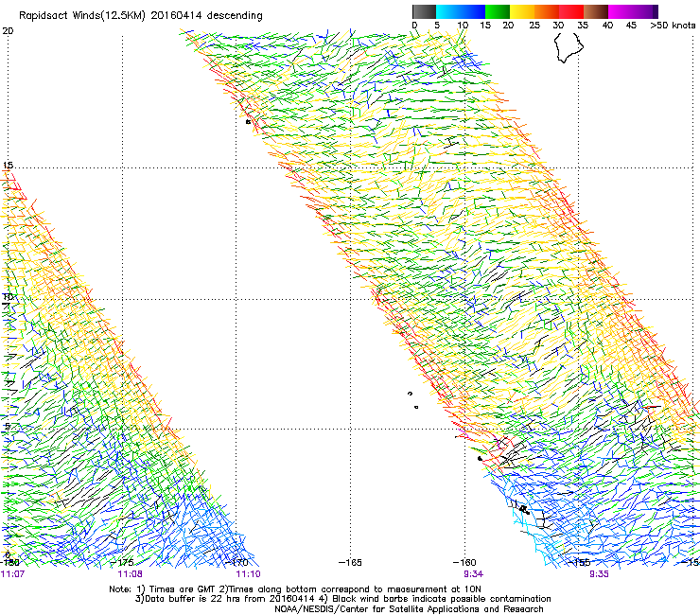Click the brown 35-40 knots legend swatch
700x615 pixels.
point(596,11)
